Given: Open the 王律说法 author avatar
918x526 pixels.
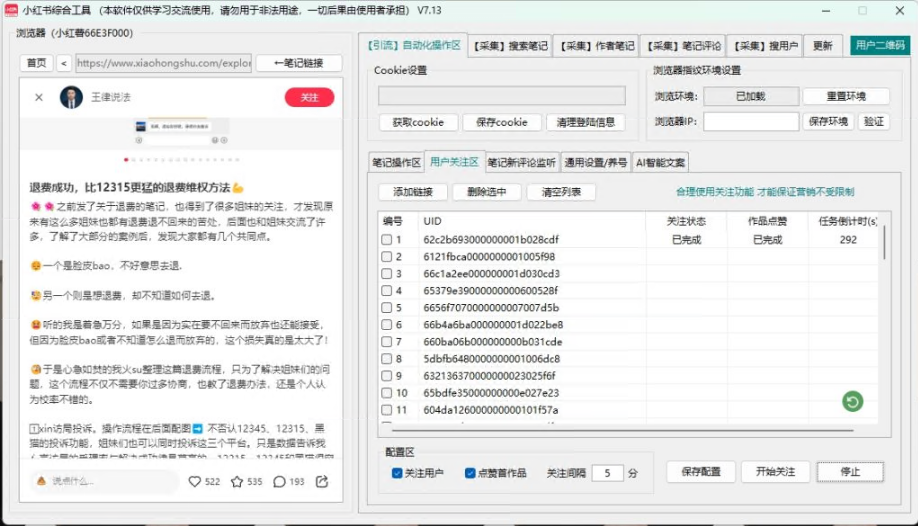Looking at the screenshot, I should [x=71, y=97].
